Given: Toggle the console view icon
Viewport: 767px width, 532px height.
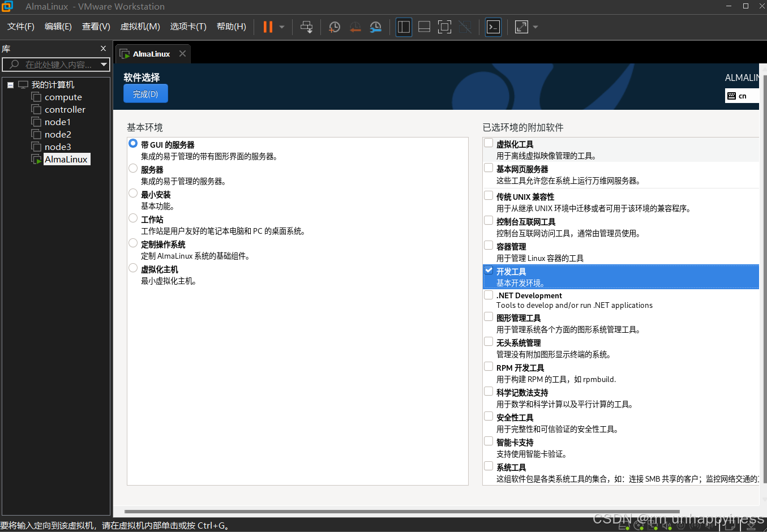Looking at the screenshot, I should point(493,27).
